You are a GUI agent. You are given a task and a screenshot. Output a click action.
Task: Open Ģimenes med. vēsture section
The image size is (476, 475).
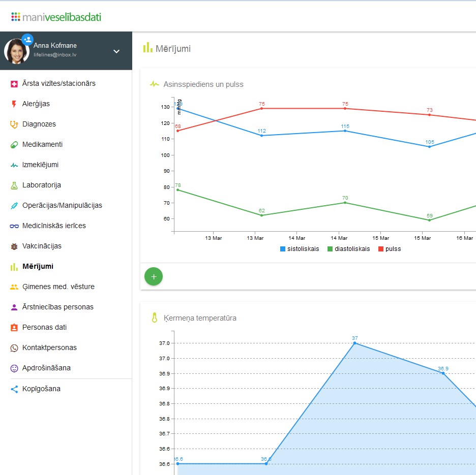pos(58,287)
